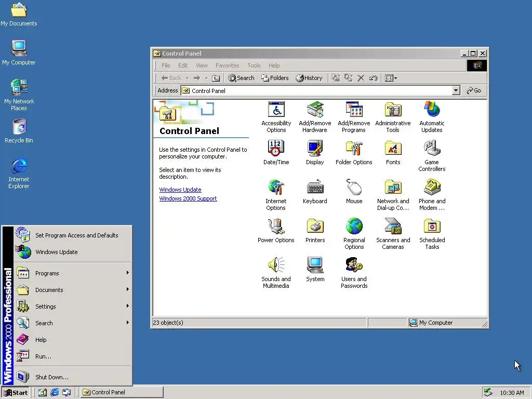This screenshot has height=399, width=532.
Task: Open Add/Remove Programs icon
Action: pyautogui.click(x=354, y=117)
